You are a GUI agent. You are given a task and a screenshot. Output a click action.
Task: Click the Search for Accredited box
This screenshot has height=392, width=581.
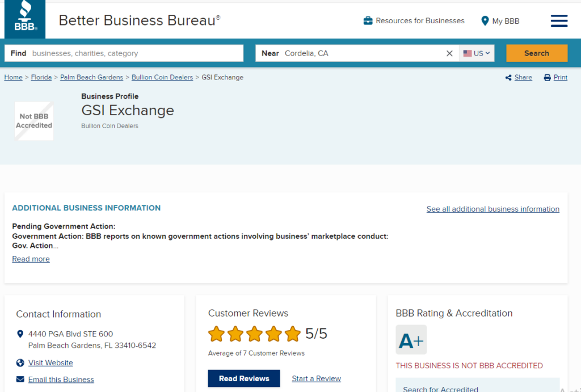tap(478, 385)
